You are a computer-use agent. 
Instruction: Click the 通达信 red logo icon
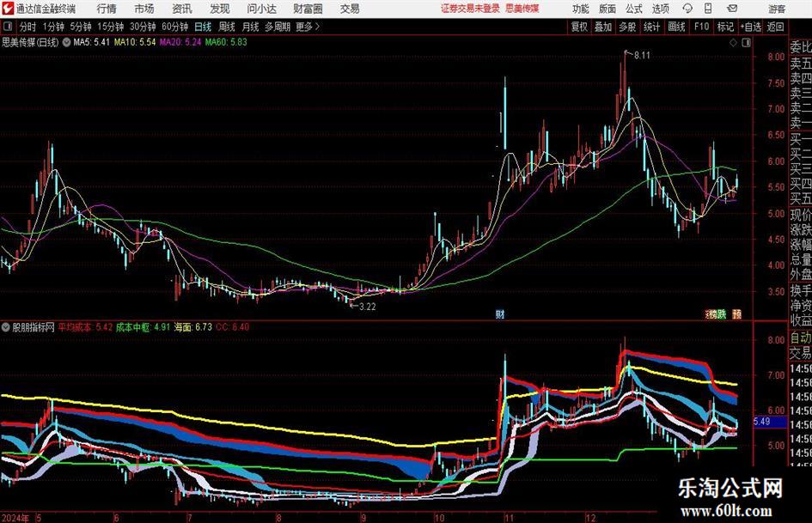pyautogui.click(x=9, y=9)
